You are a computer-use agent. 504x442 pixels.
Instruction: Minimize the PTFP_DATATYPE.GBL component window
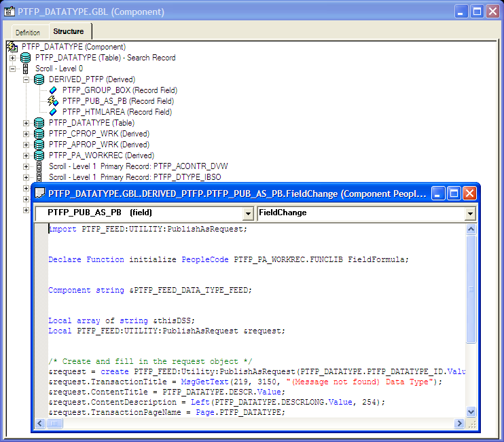tap(461, 12)
